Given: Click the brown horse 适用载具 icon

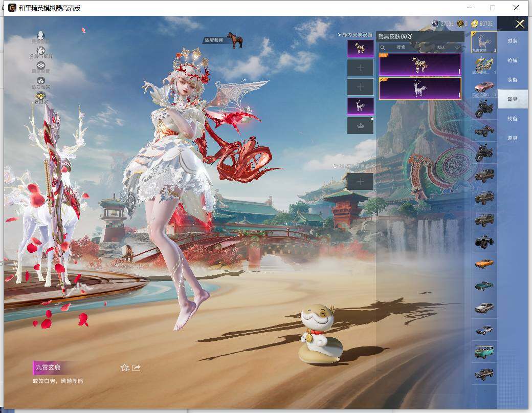Looking at the screenshot, I should click(x=235, y=40).
